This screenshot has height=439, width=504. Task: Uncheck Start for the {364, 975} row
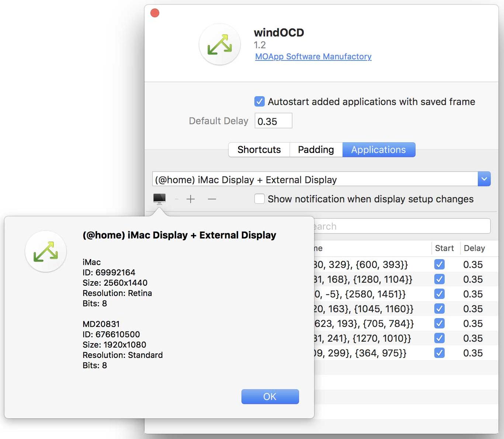(x=439, y=353)
